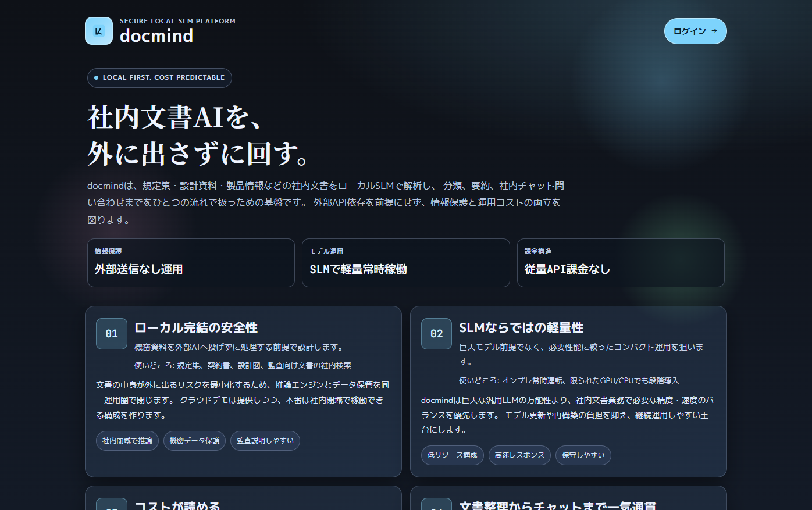Select the SLMで軽量常時稼働 info card
Viewport: 812px width, 510px height.
[x=405, y=263]
